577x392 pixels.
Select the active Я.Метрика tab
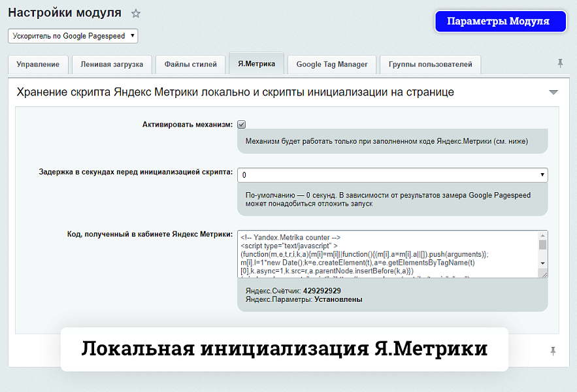[257, 65]
